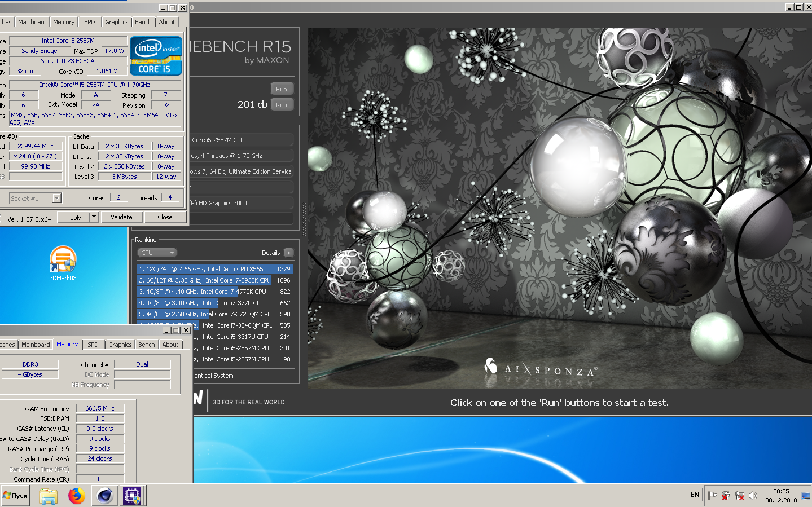The width and height of the screenshot is (812, 507).
Task: Select ranking row Core i5-3317U 214
Action: click(243, 337)
